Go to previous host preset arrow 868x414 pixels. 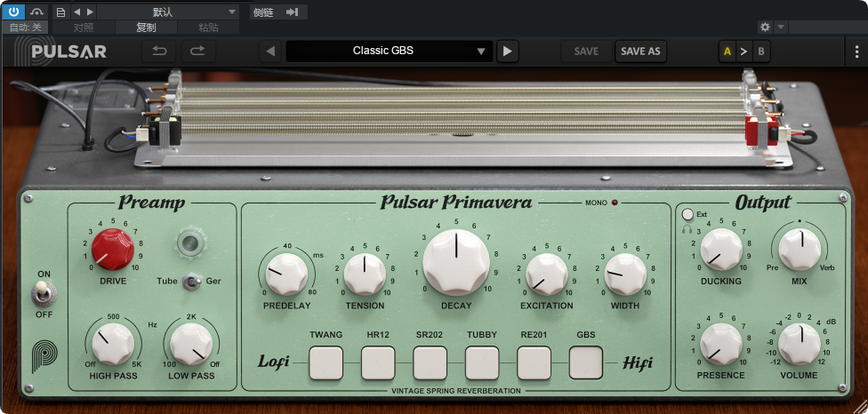point(77,12)
